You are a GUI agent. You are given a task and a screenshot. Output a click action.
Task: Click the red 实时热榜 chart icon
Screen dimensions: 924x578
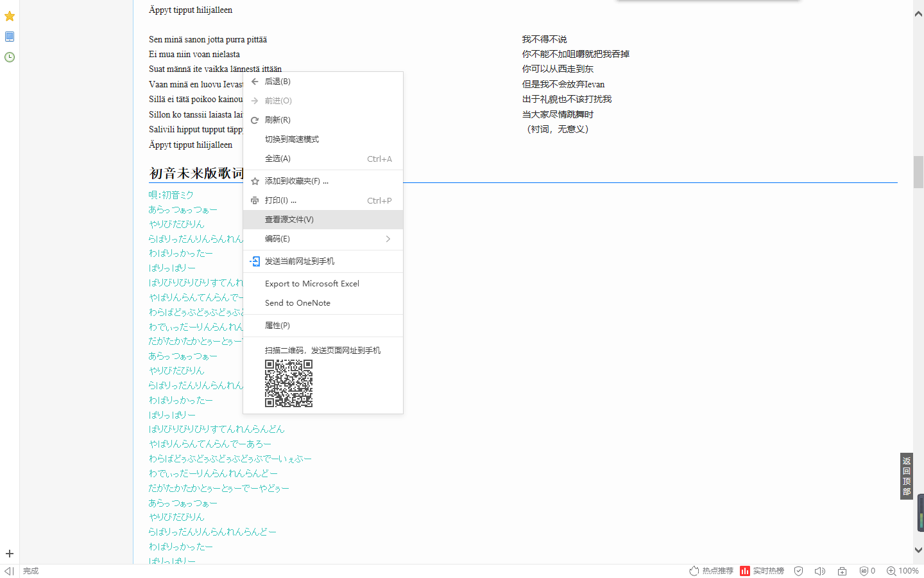click(745, 571)
